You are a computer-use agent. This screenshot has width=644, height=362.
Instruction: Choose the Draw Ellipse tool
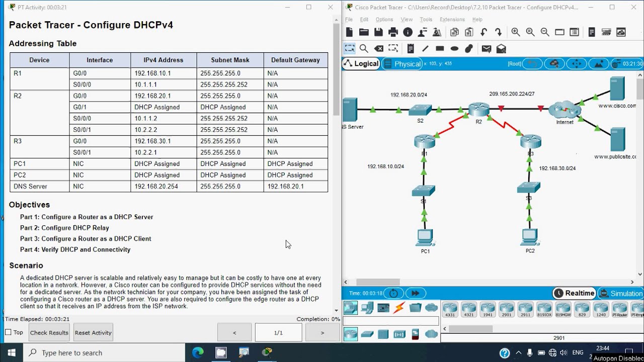pos(454,49)
